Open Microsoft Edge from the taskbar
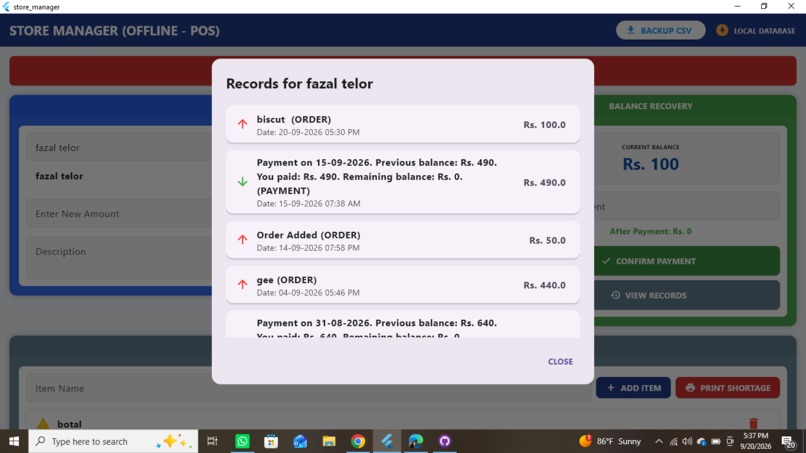 (x=416, y=441)
